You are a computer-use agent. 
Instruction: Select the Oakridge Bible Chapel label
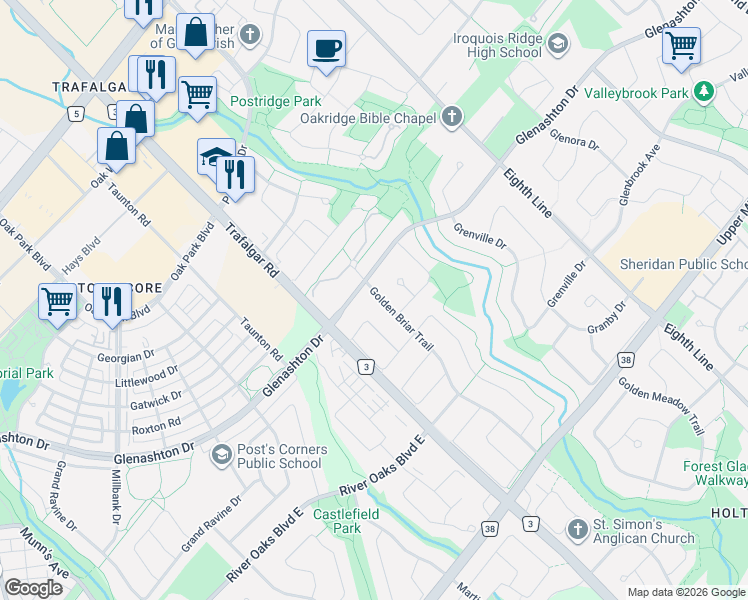click(368, 118)
